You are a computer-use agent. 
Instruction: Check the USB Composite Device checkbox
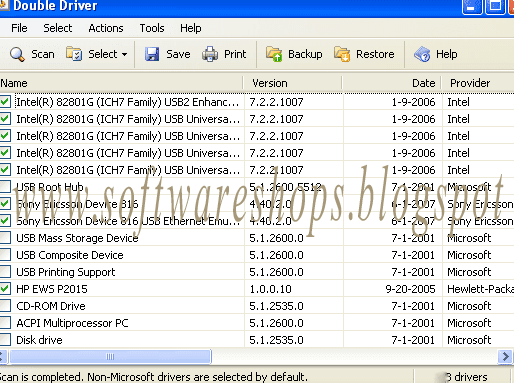5,255
